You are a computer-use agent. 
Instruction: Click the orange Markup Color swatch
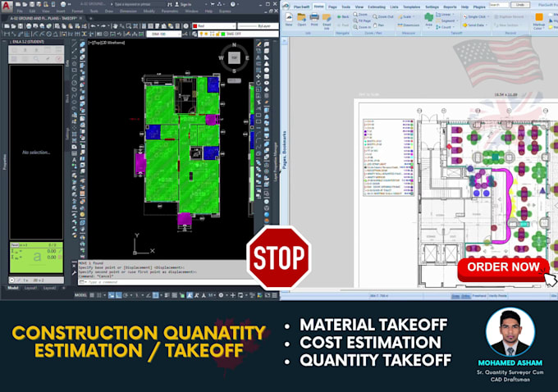[x=539, y=17]
